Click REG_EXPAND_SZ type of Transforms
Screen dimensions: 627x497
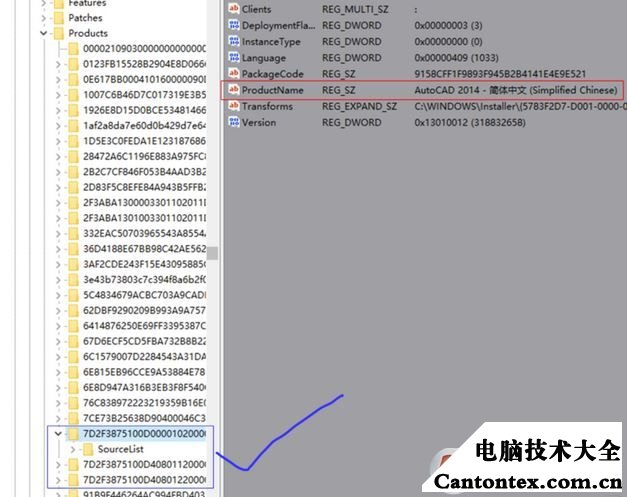click(359, 106)
